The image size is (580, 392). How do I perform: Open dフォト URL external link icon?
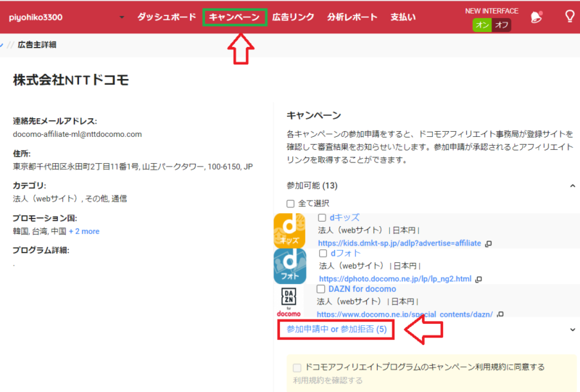coord(478,279)
